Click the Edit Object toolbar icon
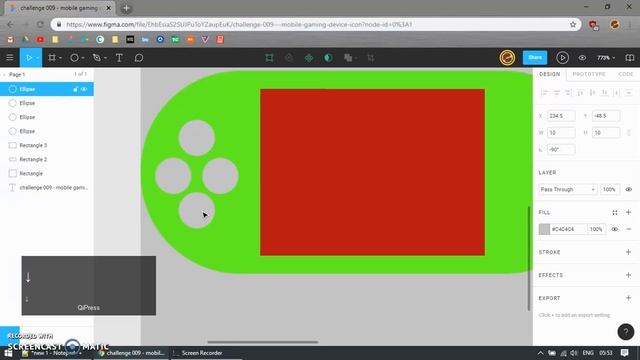Screen dimensions: 640x360 pyautogui.click(x=269, y=58)
